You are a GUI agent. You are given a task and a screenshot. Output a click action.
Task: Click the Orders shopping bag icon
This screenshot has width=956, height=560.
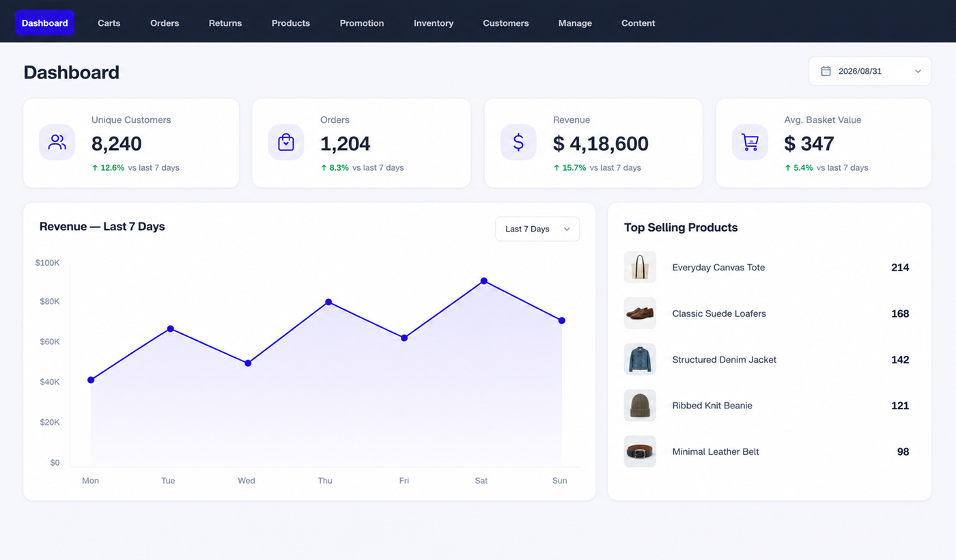pyautogui.click(x=285, y=142)
